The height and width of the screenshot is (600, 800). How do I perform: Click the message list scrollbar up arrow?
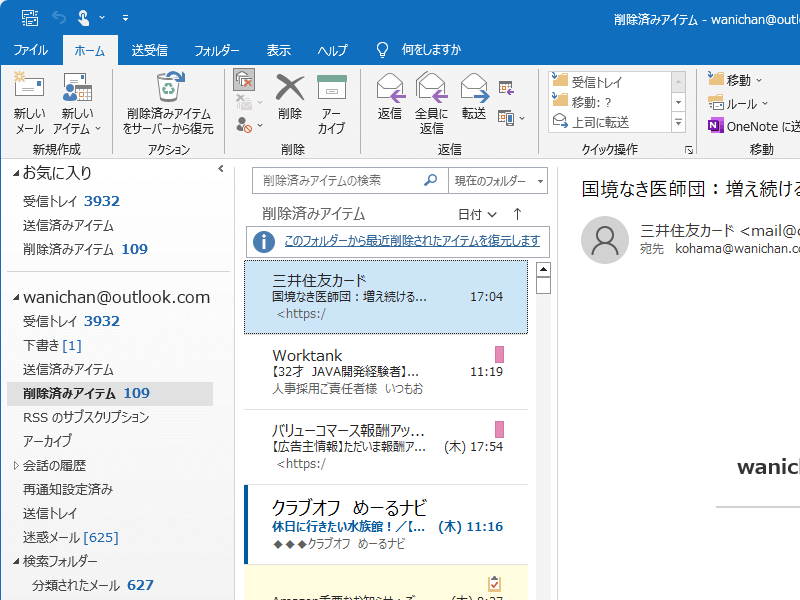point(543,269)
